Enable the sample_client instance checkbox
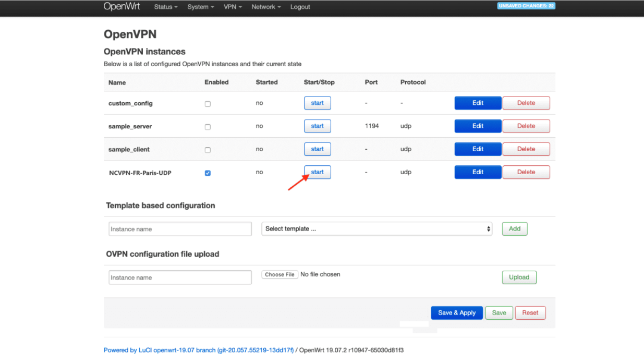Image resolution: width=644 pixels, height=362 pixels. (208, 150)
